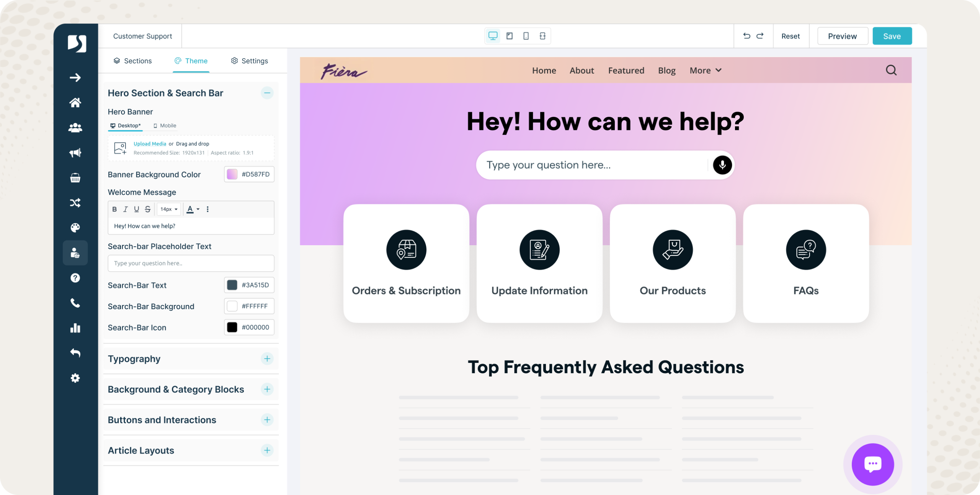Screen dimensions: 980x495
Task: Click the Save button
Action: [892, 36]
